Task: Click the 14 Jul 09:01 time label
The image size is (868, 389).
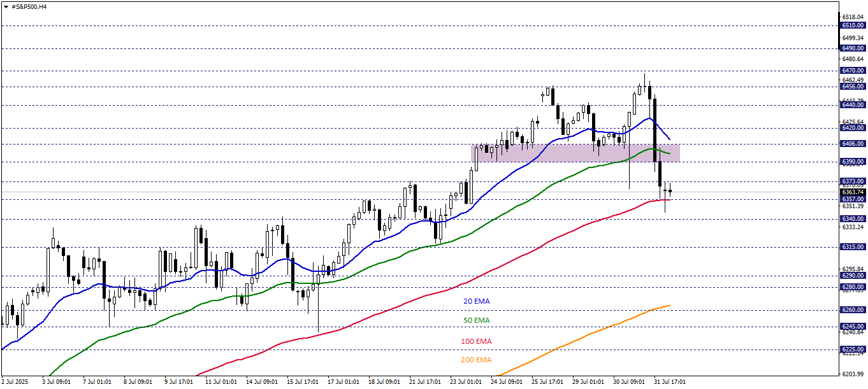Action: [261, 382]
